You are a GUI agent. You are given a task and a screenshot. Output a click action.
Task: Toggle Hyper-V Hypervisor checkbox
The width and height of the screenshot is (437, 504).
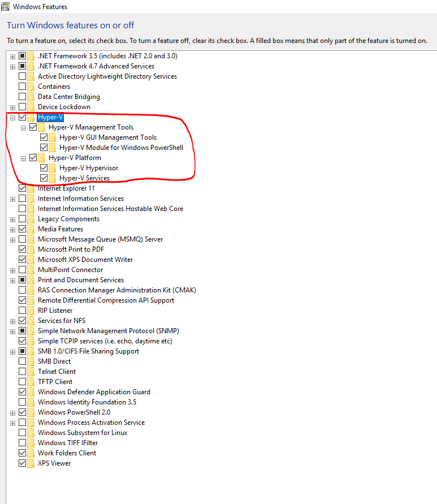pyautogui.click(x=44, y=168)
